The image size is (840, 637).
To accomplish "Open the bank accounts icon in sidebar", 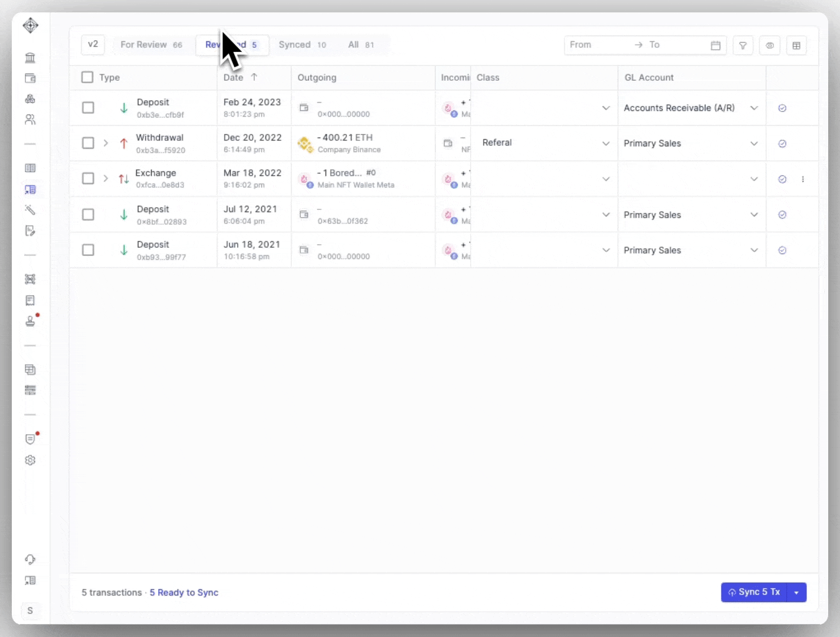I will (x=30, y=57).
